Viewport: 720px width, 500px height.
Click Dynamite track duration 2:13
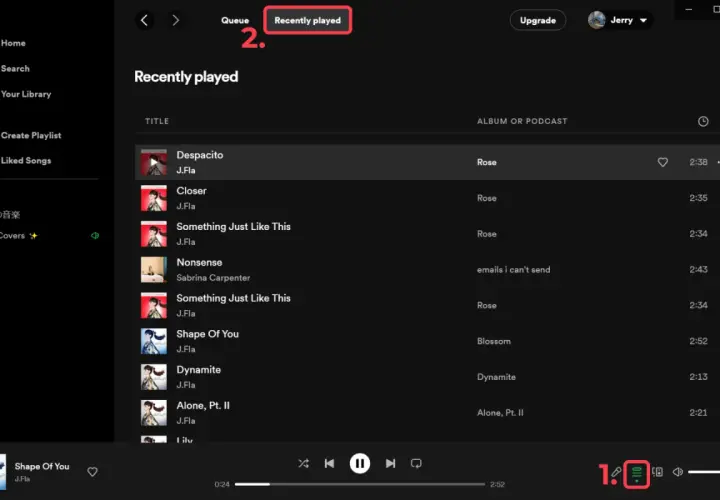(x=698, y=377)
